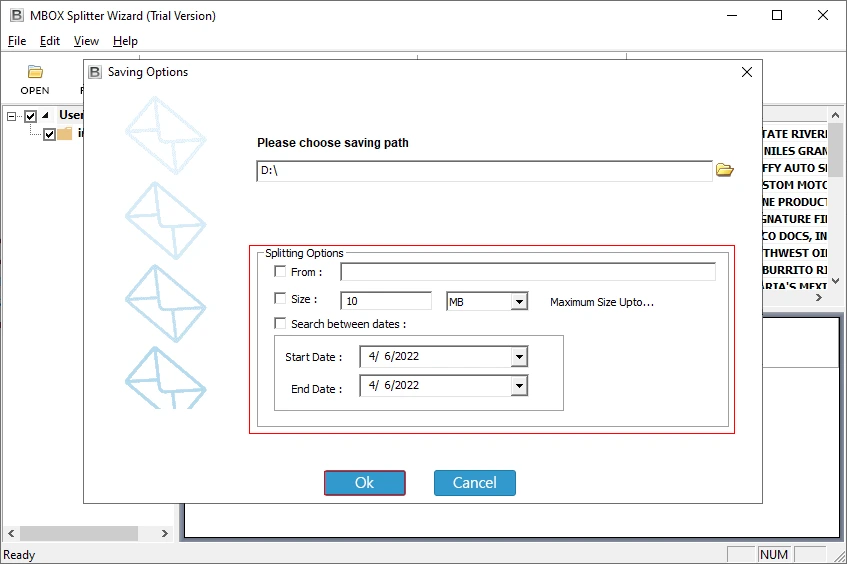Click the Start Date field 4/6/2022
Viewport: 847px width, 564px height.
(x=435, y=357)
